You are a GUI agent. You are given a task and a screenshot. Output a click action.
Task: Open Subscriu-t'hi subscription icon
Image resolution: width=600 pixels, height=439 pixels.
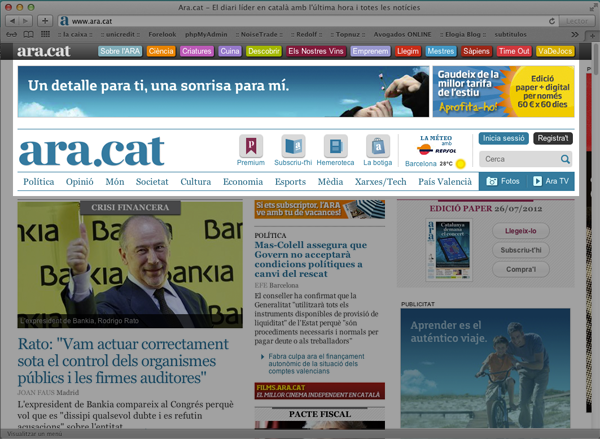coord(293,145)
